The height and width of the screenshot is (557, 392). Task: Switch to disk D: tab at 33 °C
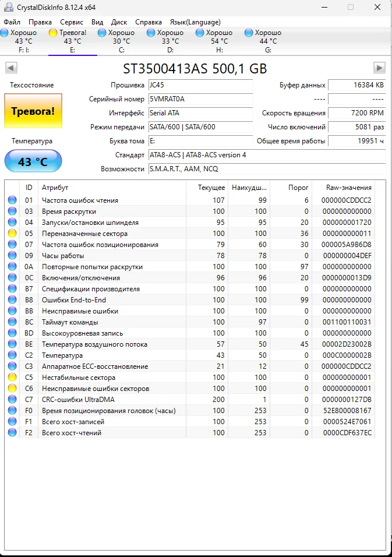(x=171, y=41)
